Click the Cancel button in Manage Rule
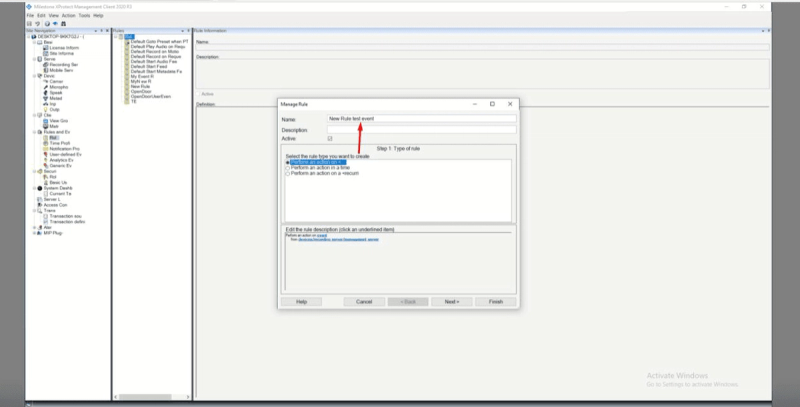Viewport: 800px width, 407px height. pyautogui.click(x=364, y=302)
